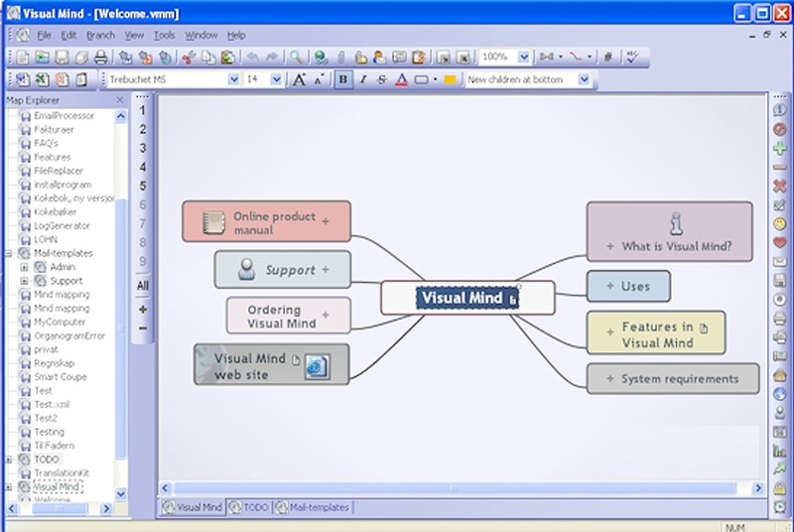The image size is (794, 532).
Task: Open the Edit menu
Action: pyautogui.click(x=68, y=35)
